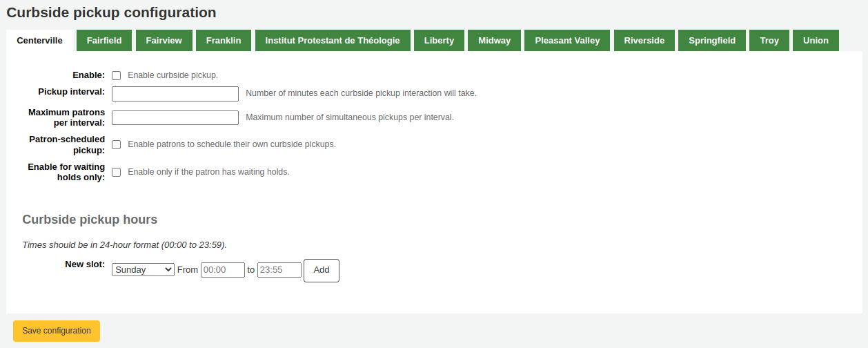Switch to the Fairfield tab

point(104,41)
